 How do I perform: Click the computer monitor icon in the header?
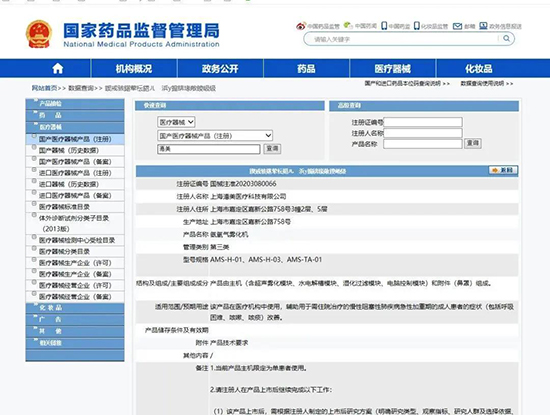483,26
